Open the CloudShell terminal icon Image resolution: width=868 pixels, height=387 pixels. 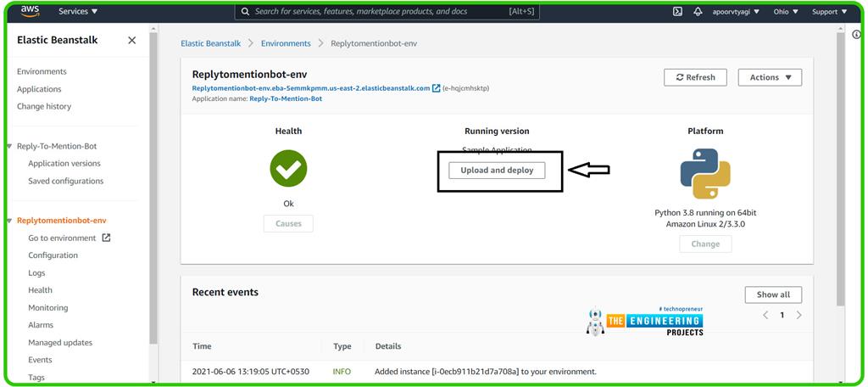[x=677, y=12]
